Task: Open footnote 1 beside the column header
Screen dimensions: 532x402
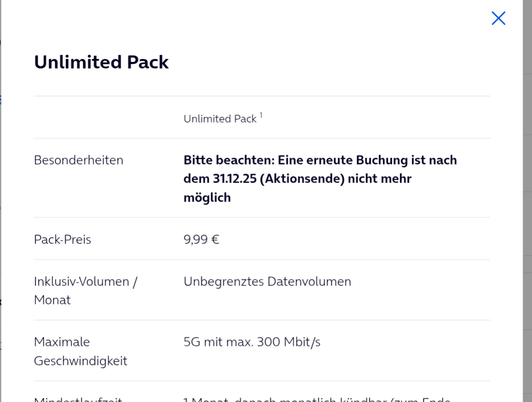Action: tap(261, 115)
